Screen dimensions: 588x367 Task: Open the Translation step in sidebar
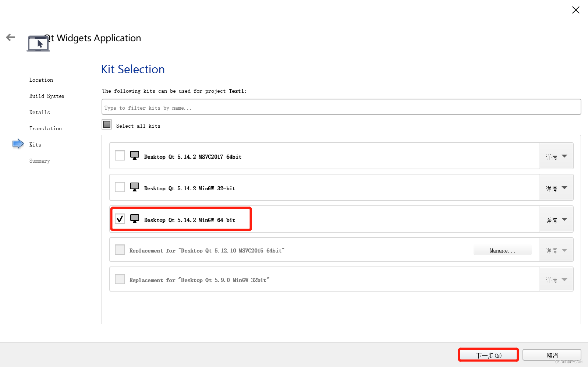coord(46,128)
